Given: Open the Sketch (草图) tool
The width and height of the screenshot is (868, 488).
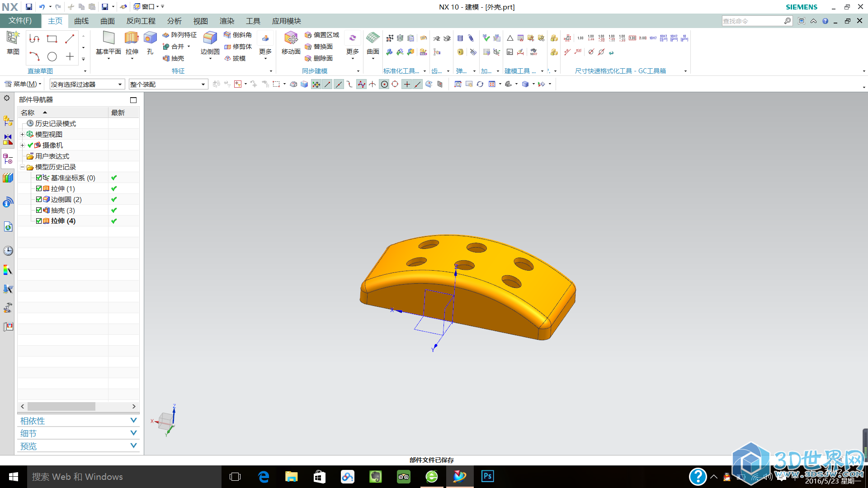Looking at the screenshot, I should click(x=13, y=43).
